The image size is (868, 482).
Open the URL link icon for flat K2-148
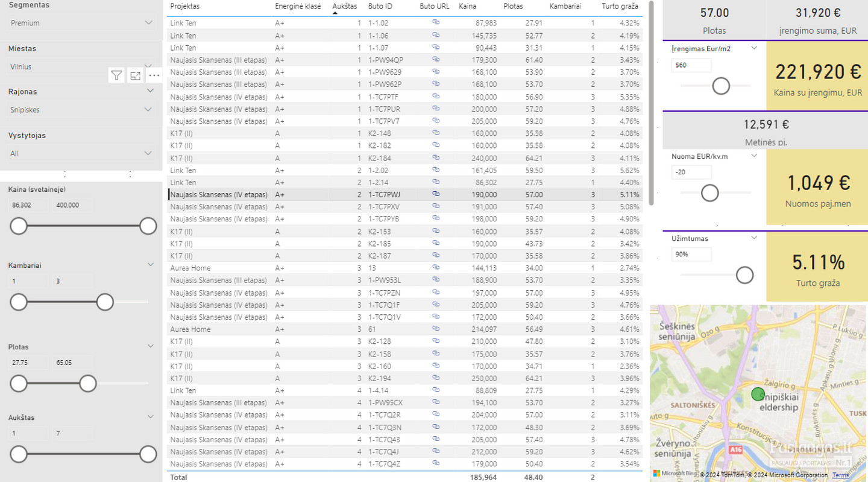click(436, 133)
